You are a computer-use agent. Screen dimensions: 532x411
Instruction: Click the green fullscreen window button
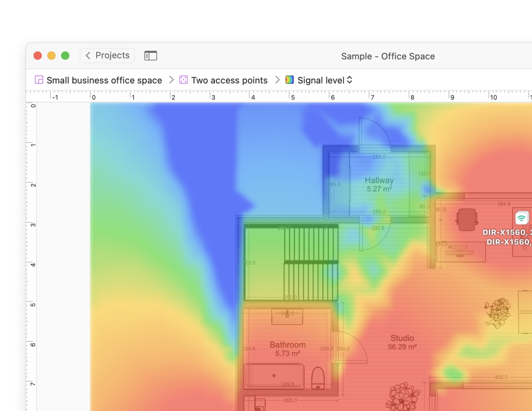click(65, 56)
